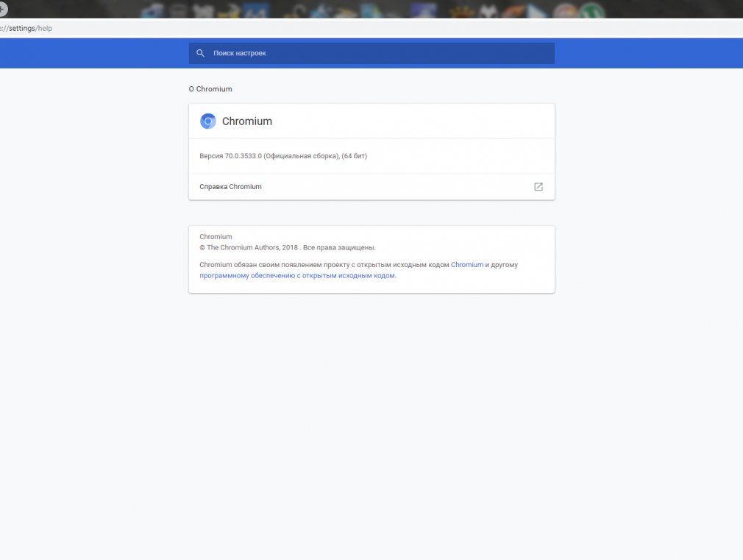Click the magnifier icon in the settings search bar
Screen dimensions: 743x560
coord(200,53)
